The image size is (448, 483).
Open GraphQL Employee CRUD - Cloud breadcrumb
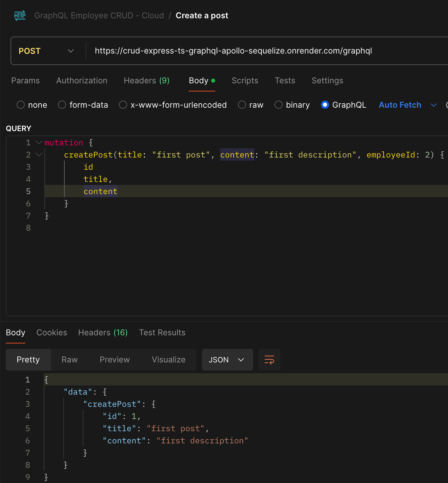pyautogui.click(x=99, y=16)
